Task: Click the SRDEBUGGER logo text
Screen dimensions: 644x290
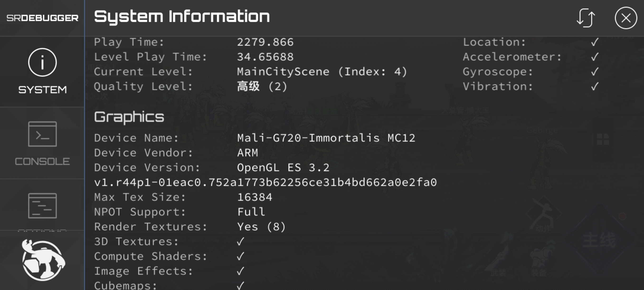Action: (42, 18)
